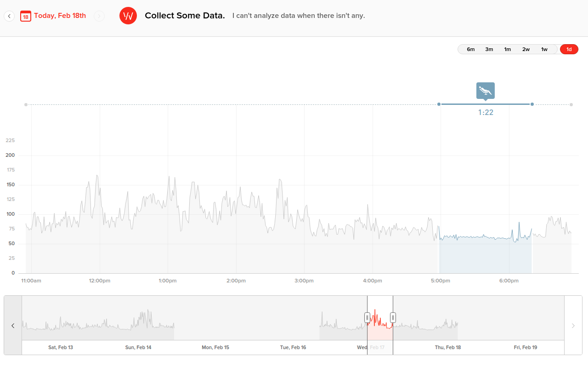Select the 2w range option
Viewport: 588px width, 368px height.
coord(526,49)
